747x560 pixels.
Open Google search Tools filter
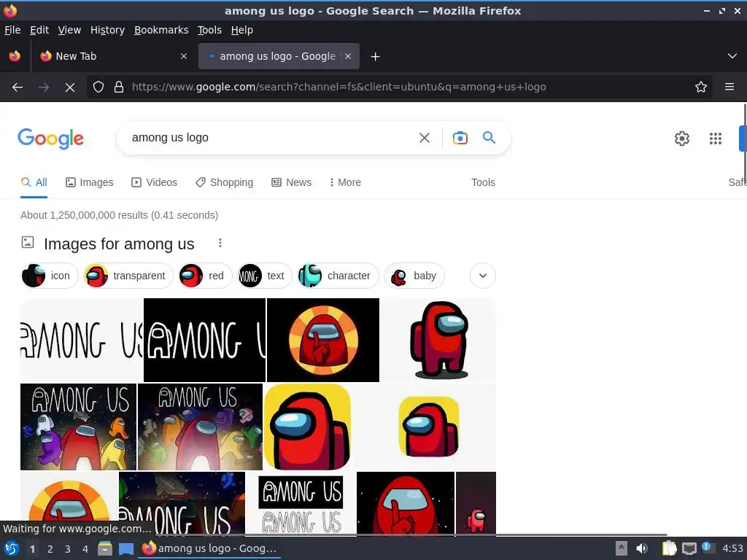[x=483, y=182]
